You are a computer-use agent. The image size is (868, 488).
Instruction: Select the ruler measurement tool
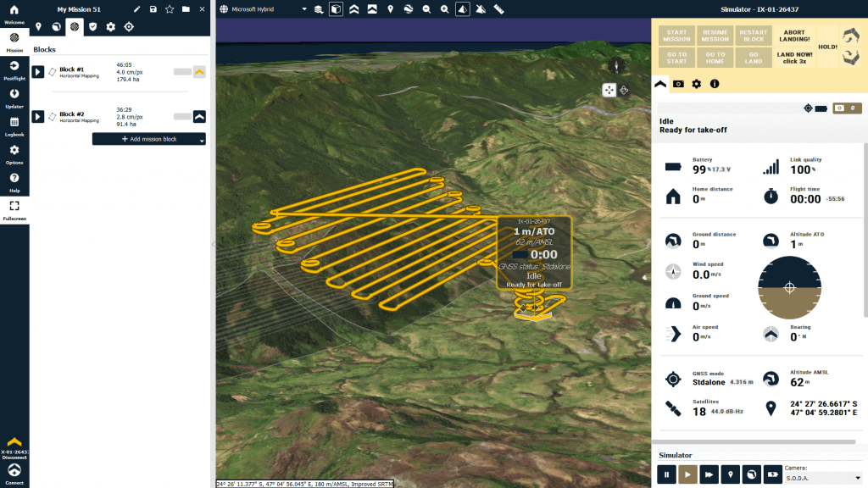(x=498, y=9)
